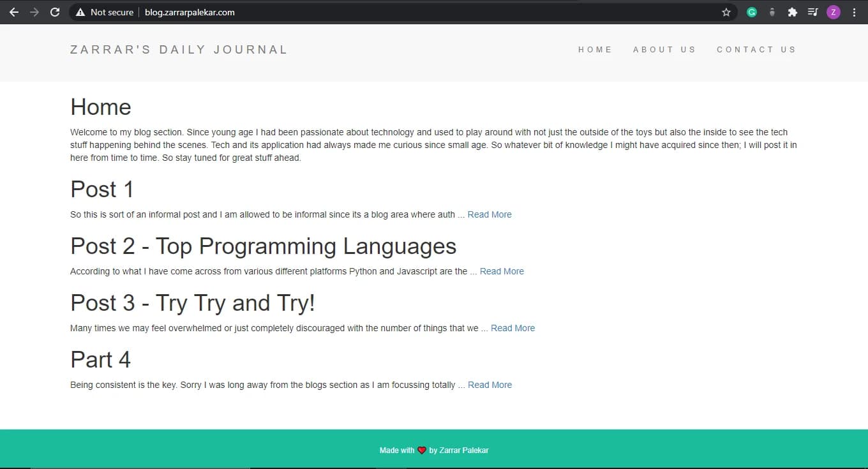868x469 pixels.
Task: Click the small gray extension icon near Grammarly
Action: [772, 11]
